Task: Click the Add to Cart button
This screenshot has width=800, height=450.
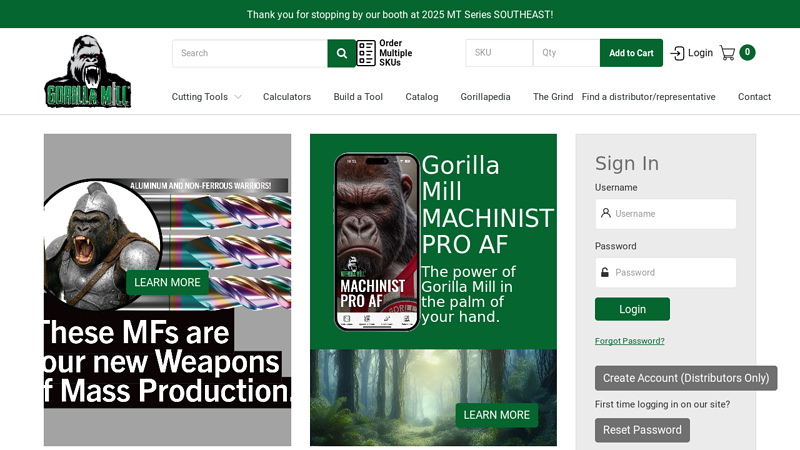Action: [x=631, y=53]
